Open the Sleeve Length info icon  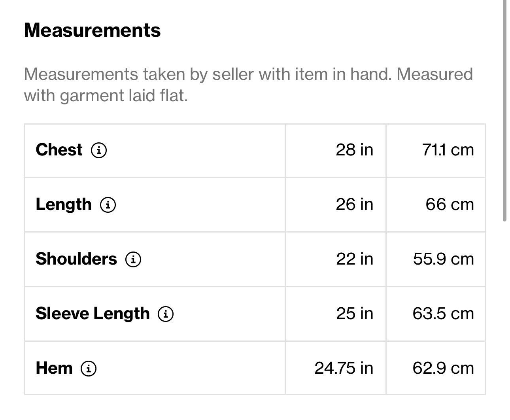click(166, 314)
